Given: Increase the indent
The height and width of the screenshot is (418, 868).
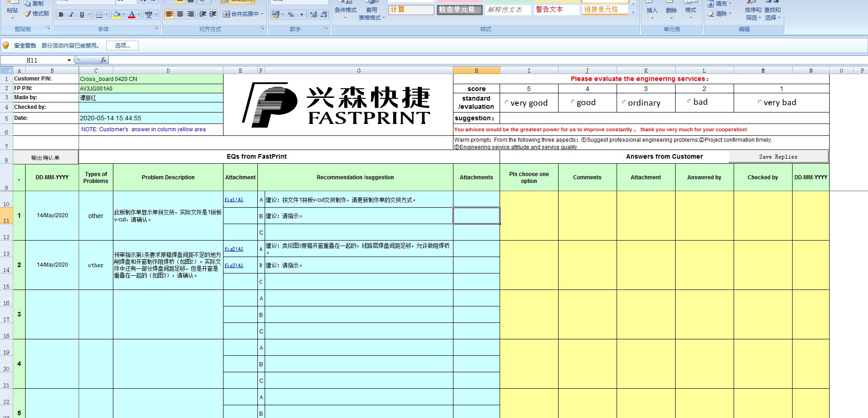Looking at the screenshot, I should (213, 14).
